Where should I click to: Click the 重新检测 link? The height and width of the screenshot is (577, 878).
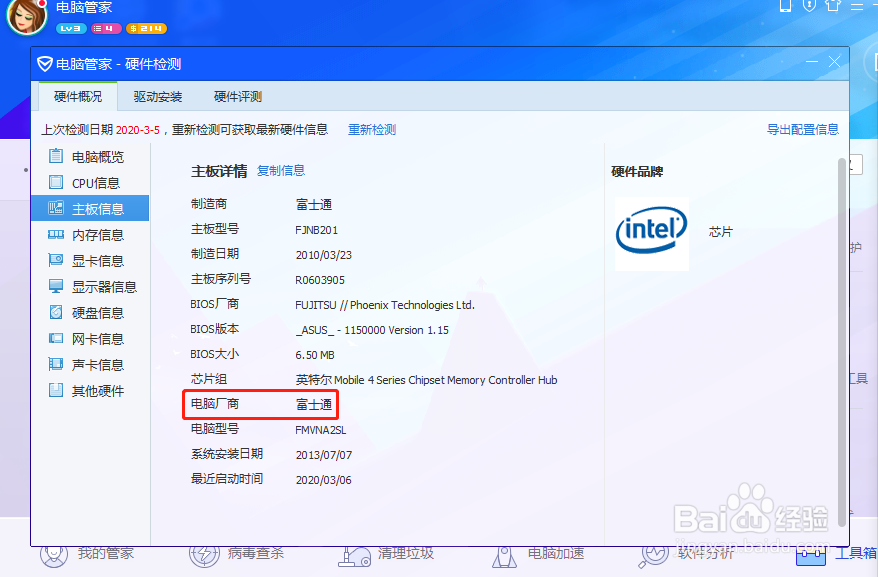pos(372,129)
